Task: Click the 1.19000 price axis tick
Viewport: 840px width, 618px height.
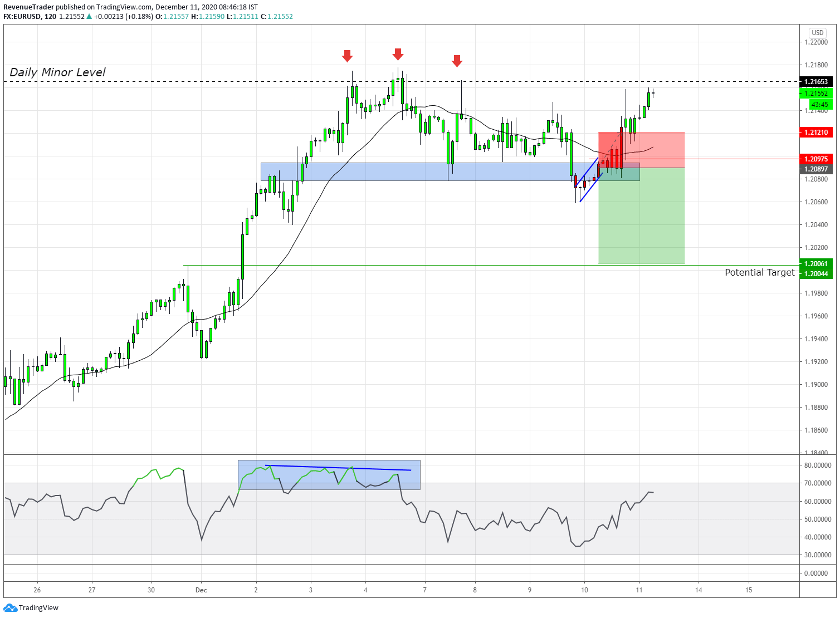Action: [816, 385]
